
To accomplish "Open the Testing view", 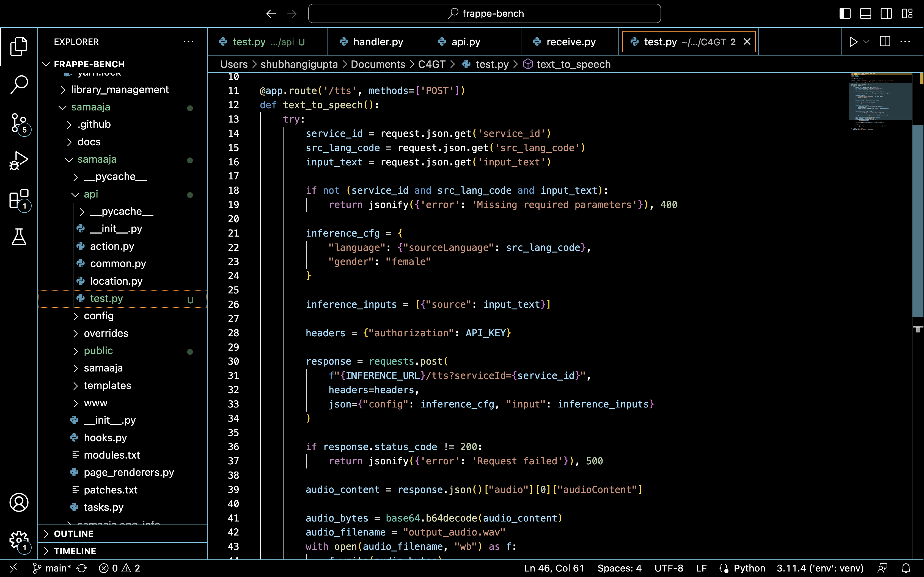I will pyautogui.click(x=19, y=237).
